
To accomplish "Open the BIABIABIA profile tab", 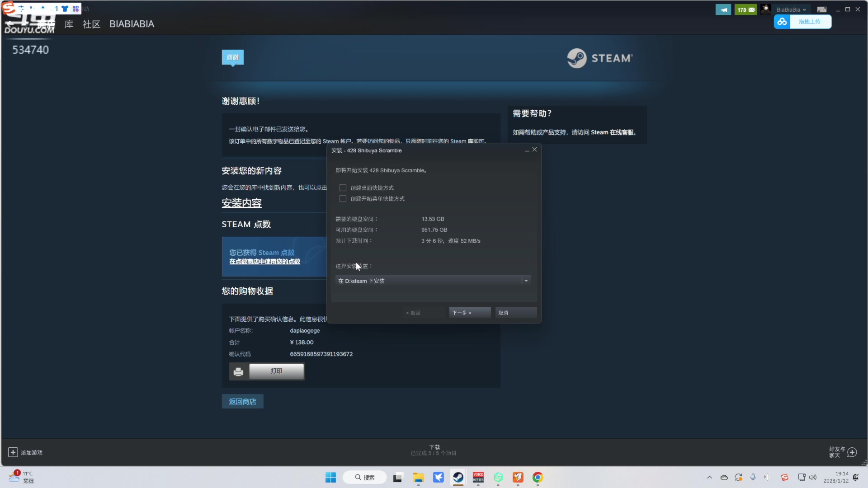I will (x=132, y=24).
